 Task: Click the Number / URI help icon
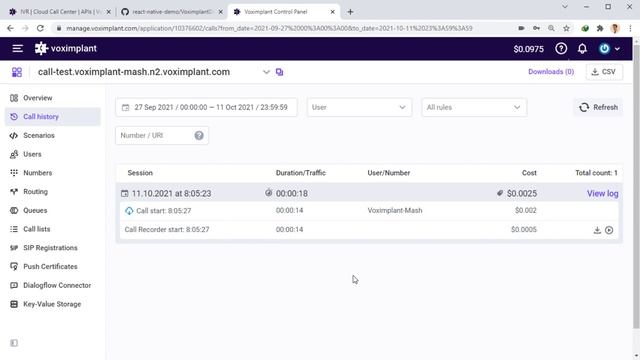[199, 136]
